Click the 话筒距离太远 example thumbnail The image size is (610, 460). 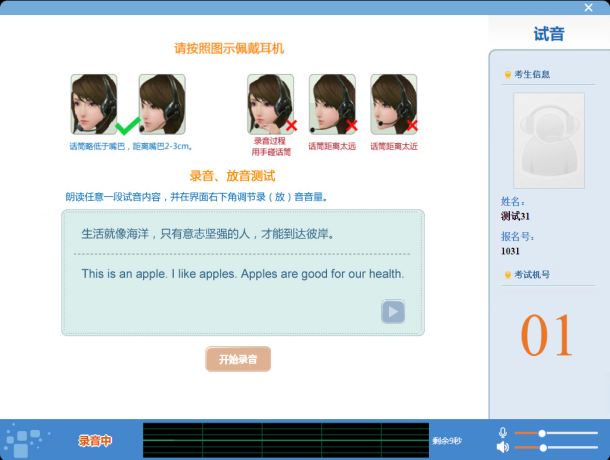332,104
